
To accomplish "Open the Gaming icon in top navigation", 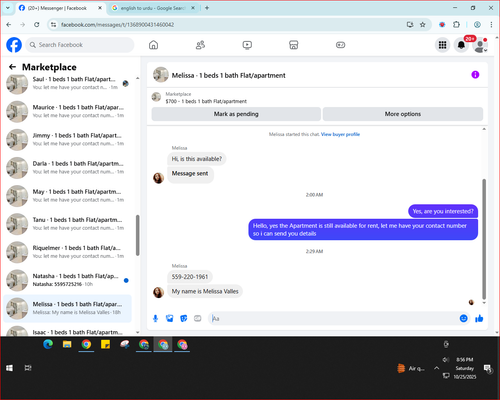I will tap(340, 45).
